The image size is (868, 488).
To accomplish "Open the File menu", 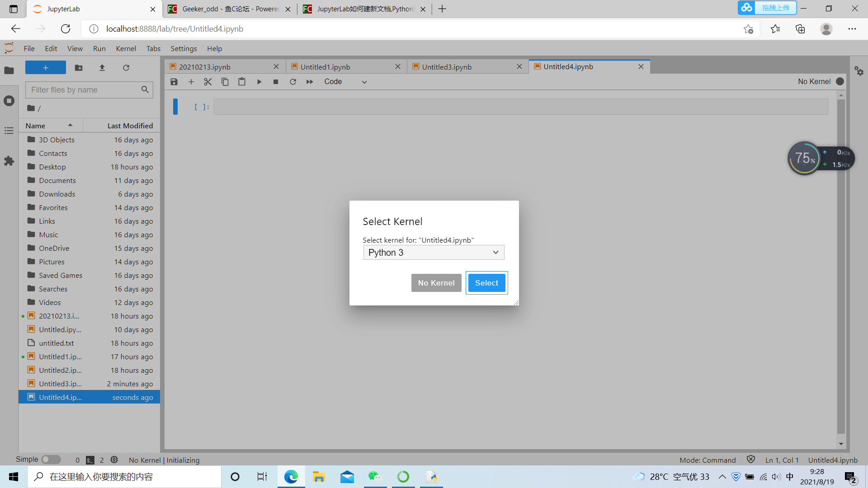I will (x=29, y=48).
